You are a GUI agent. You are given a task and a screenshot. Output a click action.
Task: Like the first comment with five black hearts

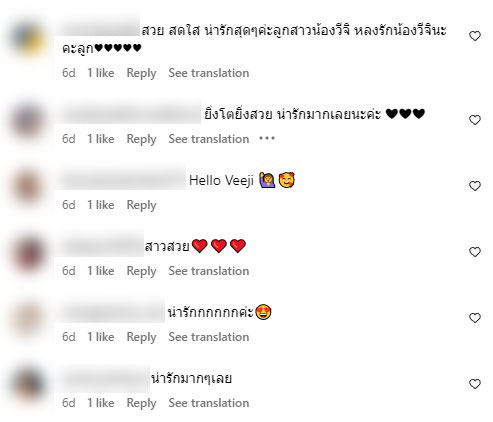pos(475,36)
